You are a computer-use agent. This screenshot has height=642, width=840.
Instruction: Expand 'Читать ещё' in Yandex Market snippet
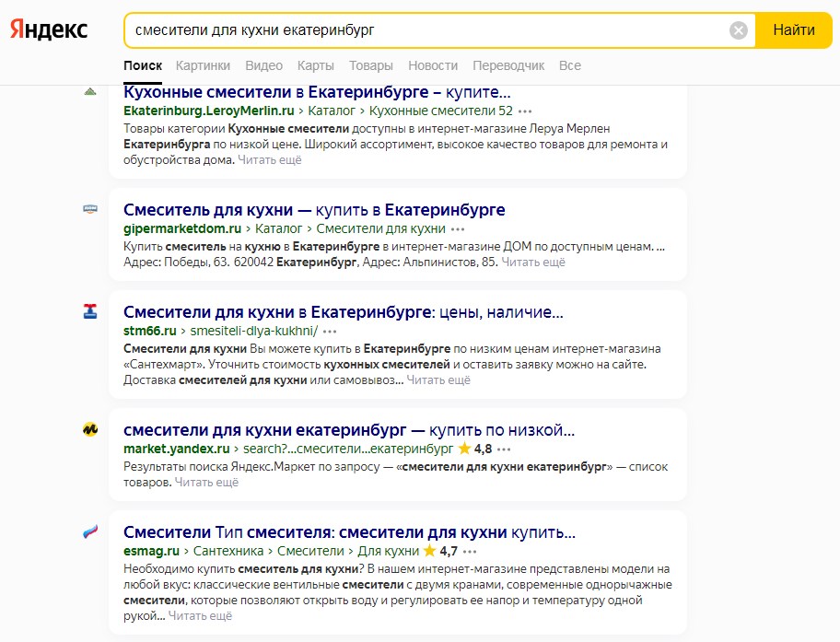coord(207,483)
